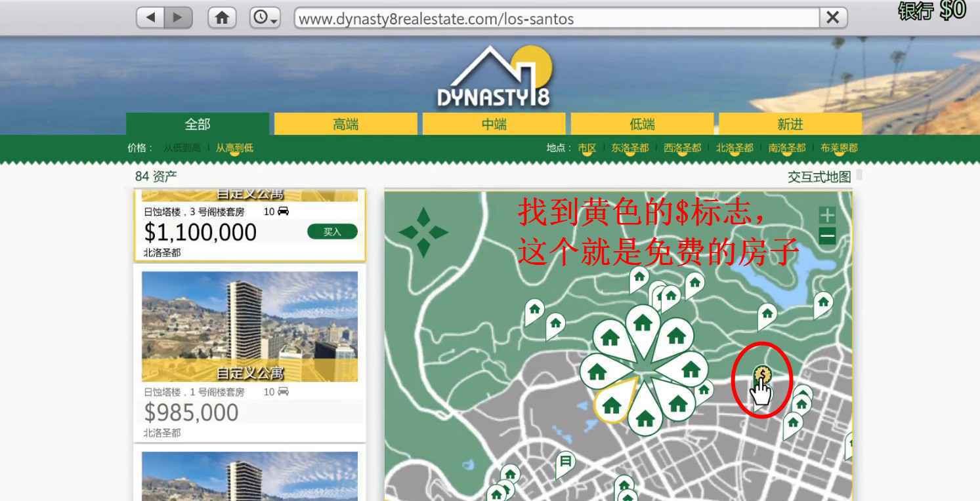
Task: Focus the dynasty8realestate.com address bar
Action: click(x=557, y=18)
